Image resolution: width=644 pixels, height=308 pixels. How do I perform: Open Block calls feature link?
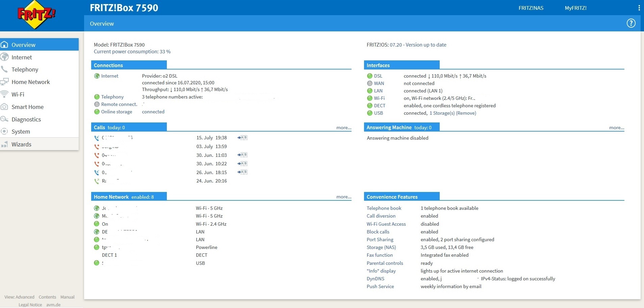(378, 232)
